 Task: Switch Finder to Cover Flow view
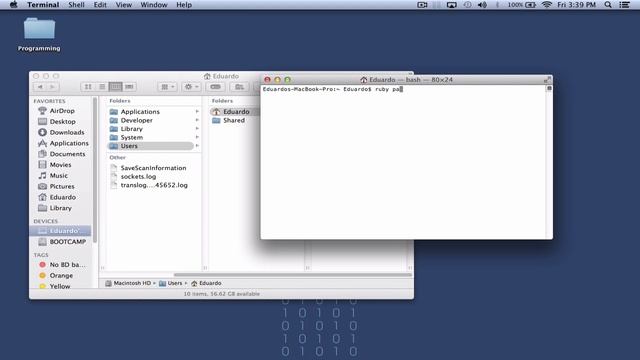(x=129, y=87)
